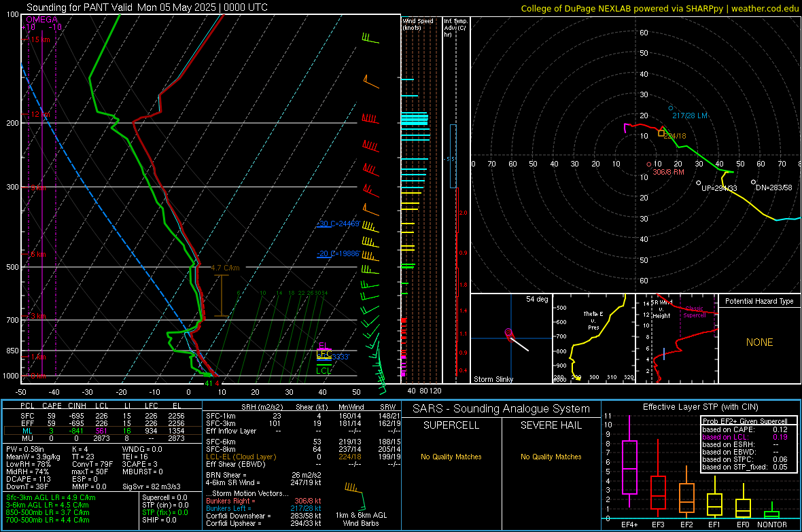Click the Effective Layer STP (with CIN) title

[700, 407]
